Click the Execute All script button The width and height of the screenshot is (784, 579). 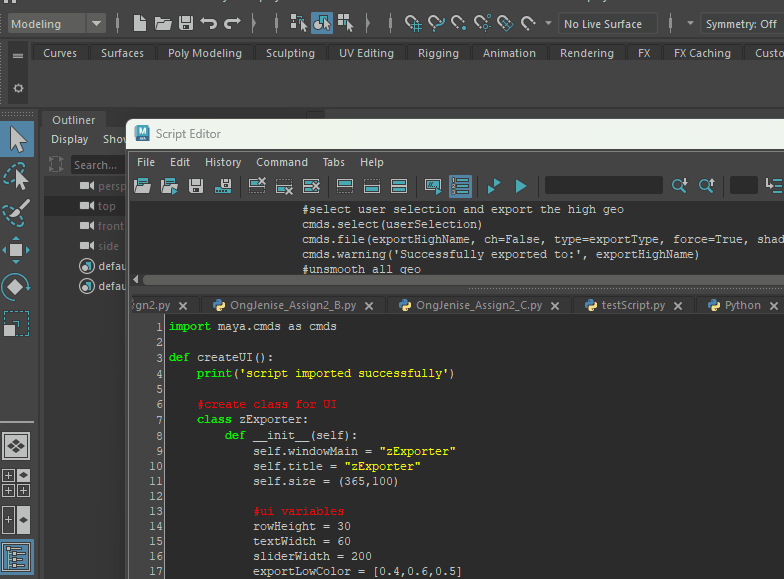[x=494, y=186]
